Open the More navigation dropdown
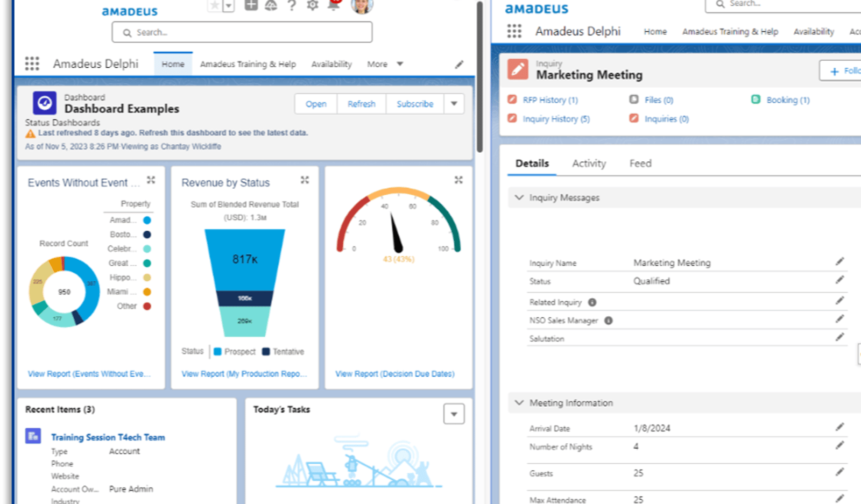Viewport: 861px width, 504px height. click(385, 64)
